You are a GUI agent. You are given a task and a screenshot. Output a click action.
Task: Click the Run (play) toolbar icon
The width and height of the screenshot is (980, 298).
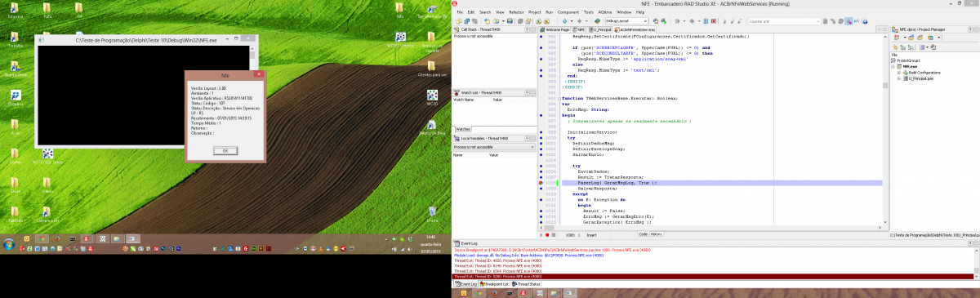(x=678, y=21)
